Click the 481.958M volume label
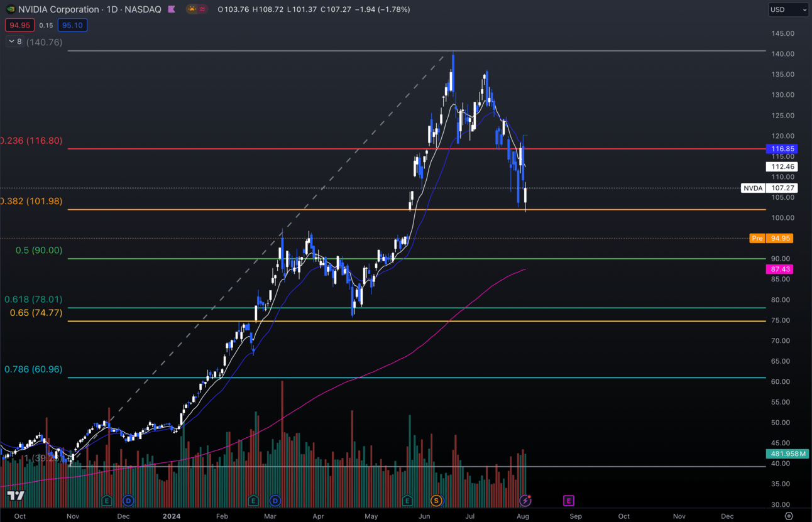812x522 pixels. pos(787,454)
